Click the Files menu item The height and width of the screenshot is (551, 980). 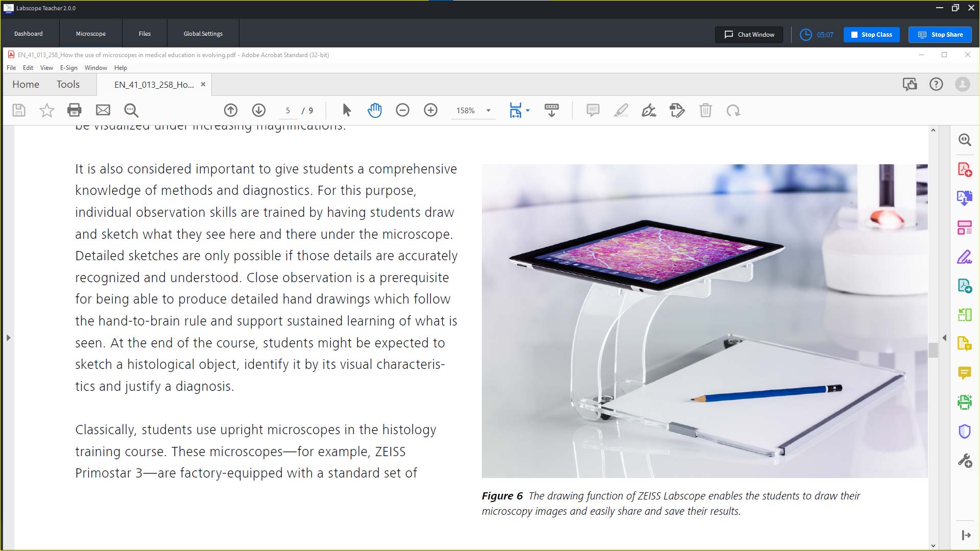pyautogui.click(x=144, y=33)
